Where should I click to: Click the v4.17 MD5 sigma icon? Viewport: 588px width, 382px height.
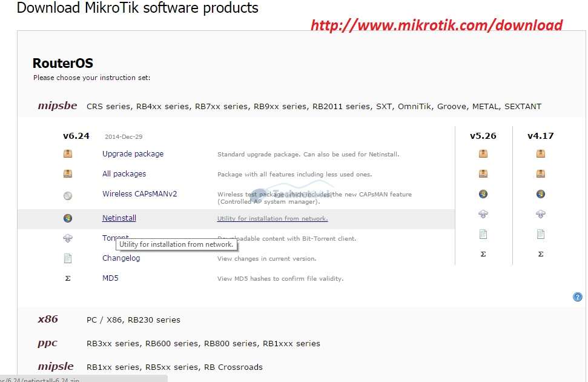click(x=540, y=254)
